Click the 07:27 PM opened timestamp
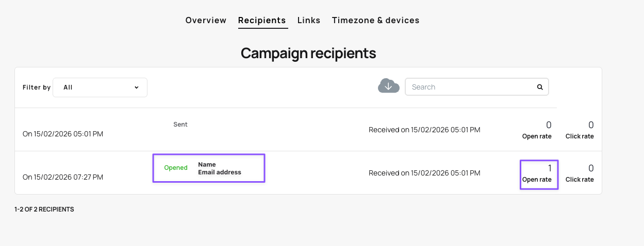 tap(63, 177)
